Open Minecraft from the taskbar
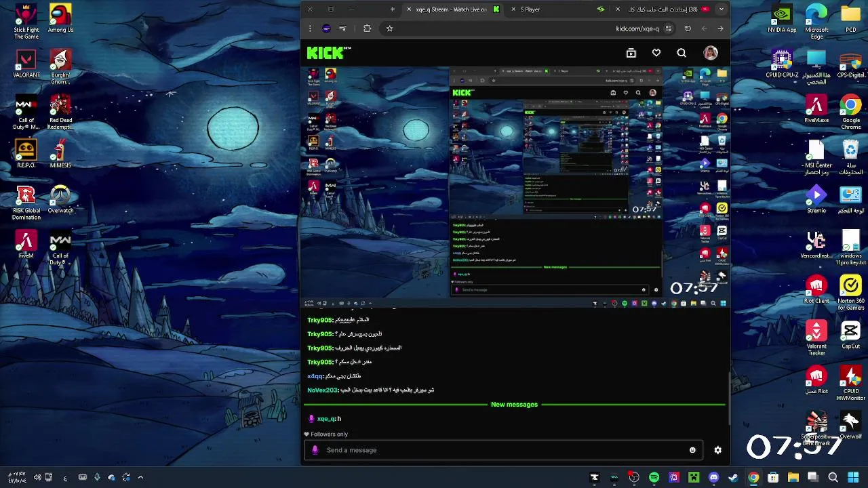This screenshot has height=488, width=868. (x=694, y=478)
